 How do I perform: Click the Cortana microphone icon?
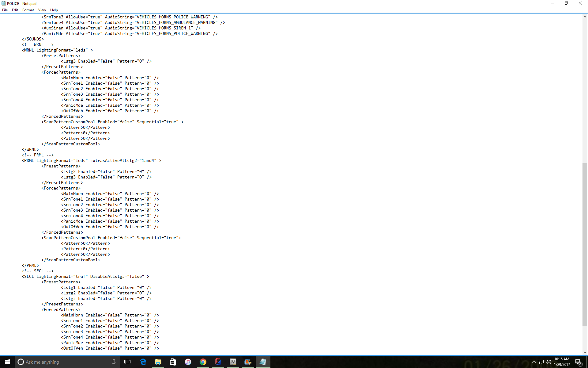[x=114, y=362]
